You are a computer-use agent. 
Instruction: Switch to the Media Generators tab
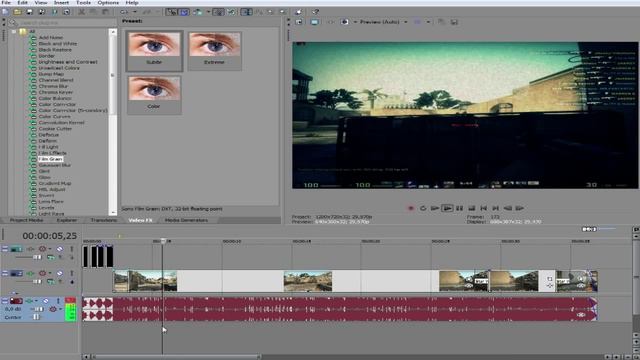click(186, 220)
